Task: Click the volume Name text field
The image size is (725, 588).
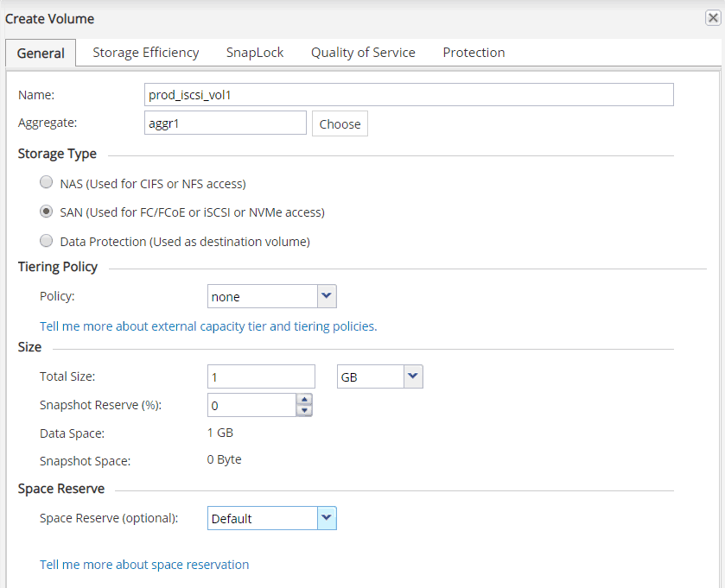Action: (410, 95)
